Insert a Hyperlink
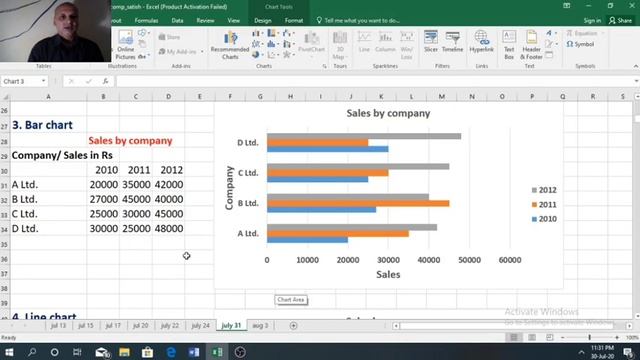 point(482,42)
